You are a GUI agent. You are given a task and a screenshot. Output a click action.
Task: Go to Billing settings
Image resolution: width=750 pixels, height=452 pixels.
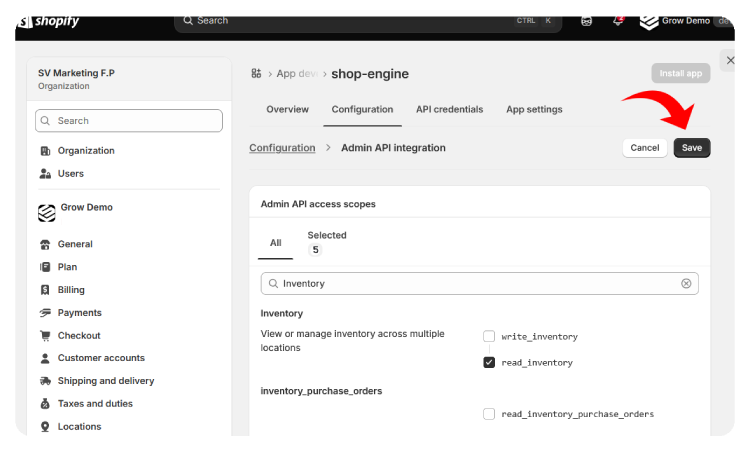[71, 290]
